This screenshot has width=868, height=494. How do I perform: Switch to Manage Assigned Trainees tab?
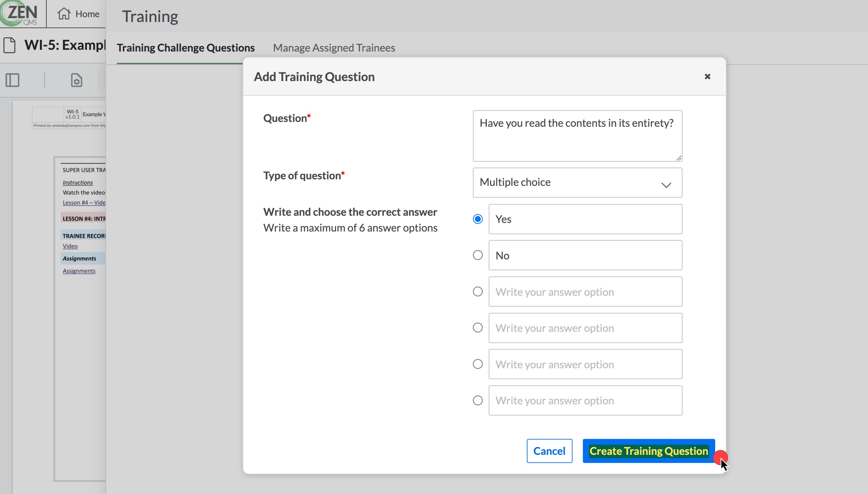click(x=334, y=48)
